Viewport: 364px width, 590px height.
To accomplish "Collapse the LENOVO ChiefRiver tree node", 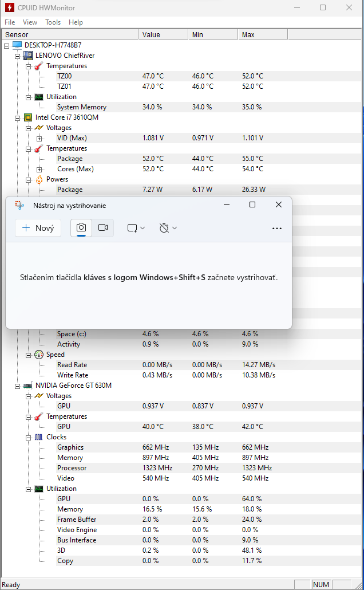I will (17, 56).
